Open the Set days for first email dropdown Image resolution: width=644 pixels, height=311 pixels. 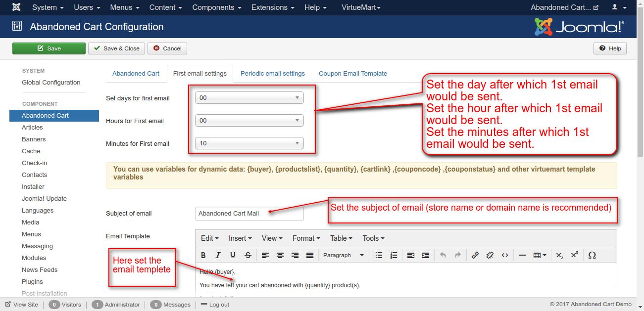tap(249, 98)
